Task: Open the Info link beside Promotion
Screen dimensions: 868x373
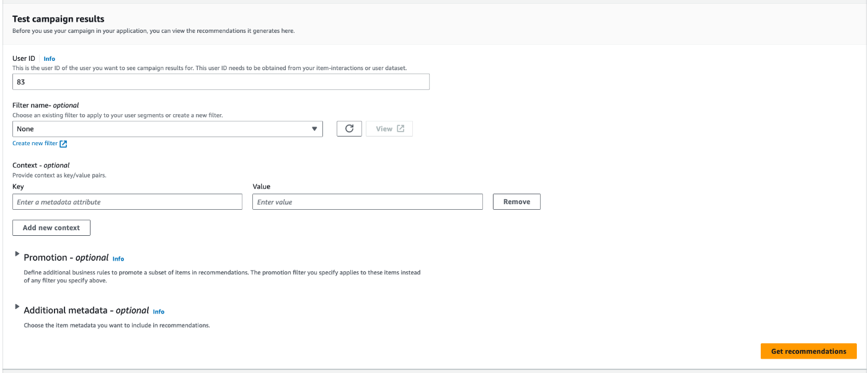Action: 118,259
